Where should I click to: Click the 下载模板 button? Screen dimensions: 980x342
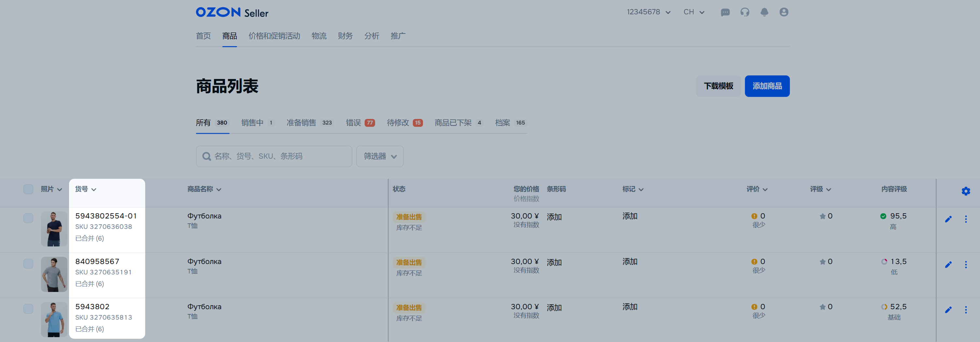(x=718, y=86)
